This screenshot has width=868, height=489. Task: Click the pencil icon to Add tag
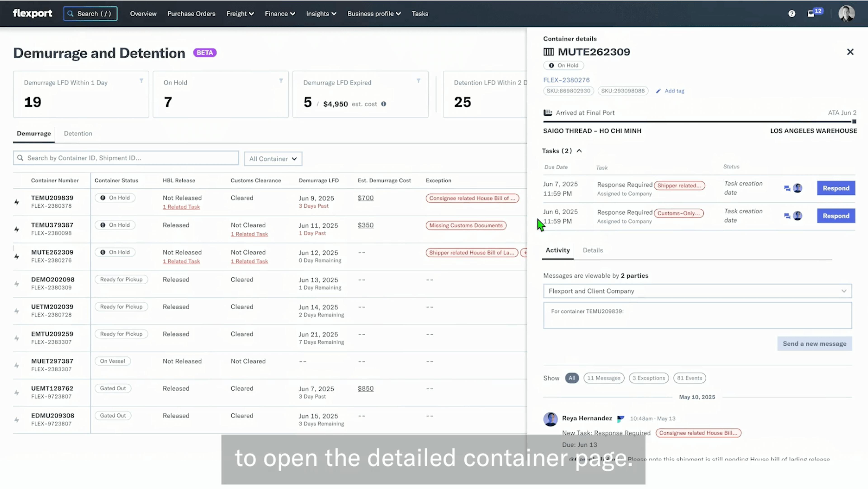tap(658, 90)
